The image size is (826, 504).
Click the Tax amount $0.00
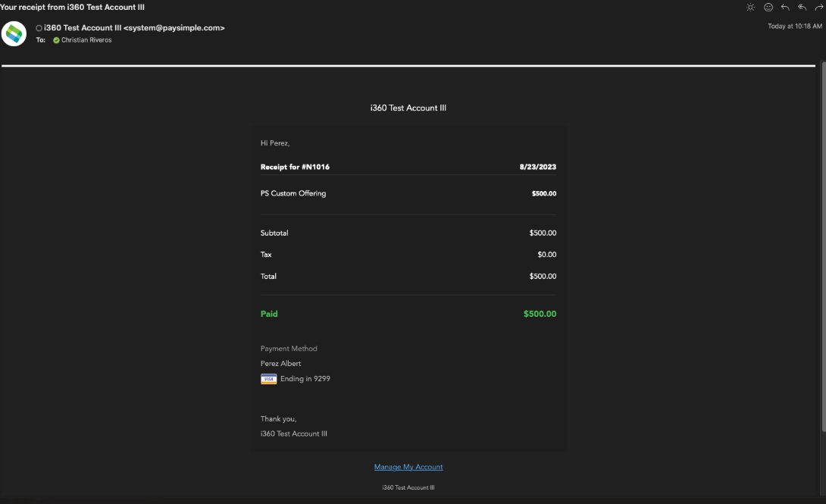[x=547, y=255]
